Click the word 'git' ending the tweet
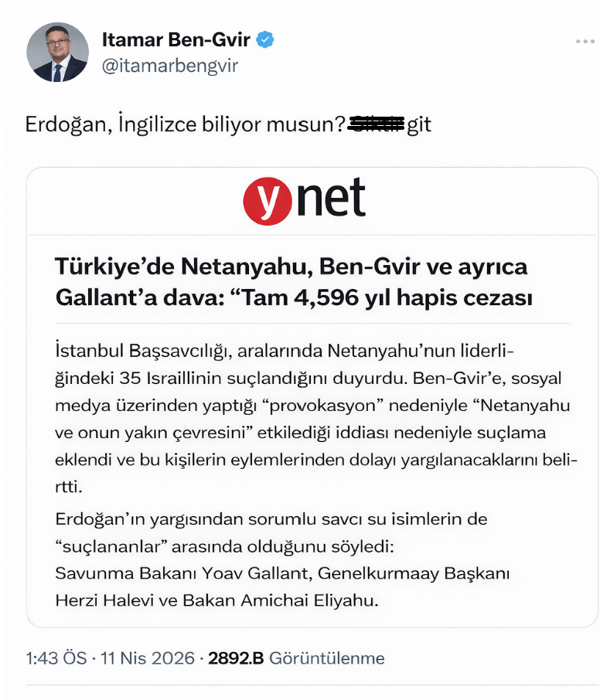Viewport: 600px width, 700px height. click(419, 125)
